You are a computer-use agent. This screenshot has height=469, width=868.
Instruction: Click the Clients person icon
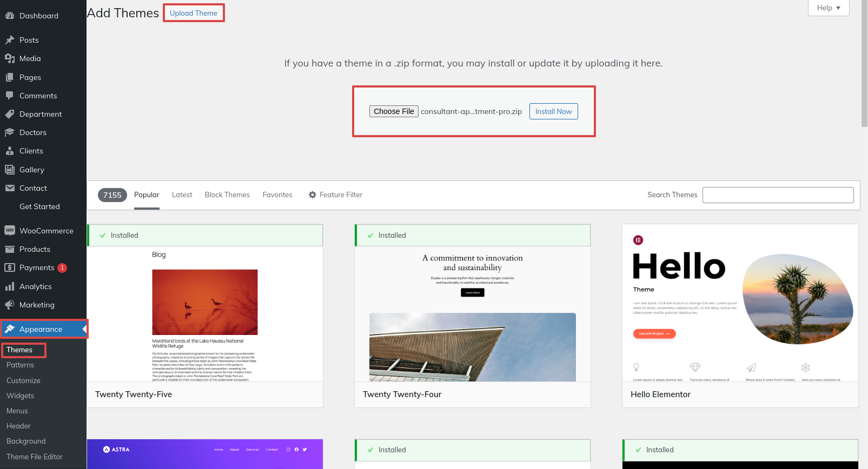click(x=10, y=151)
